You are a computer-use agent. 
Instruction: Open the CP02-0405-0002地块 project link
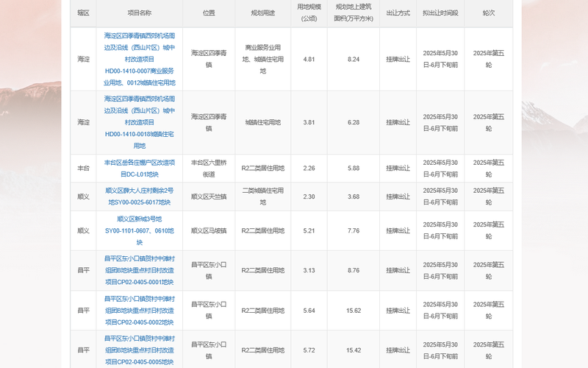point(140,311)
